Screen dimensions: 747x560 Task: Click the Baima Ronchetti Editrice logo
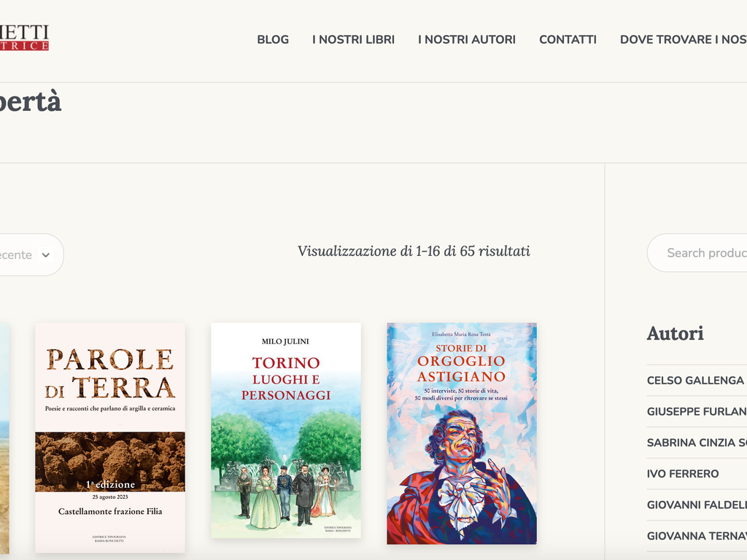tap(24, 38)
